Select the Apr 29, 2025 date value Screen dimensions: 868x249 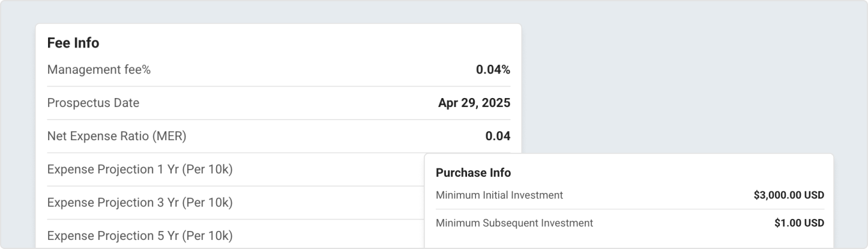(x=474, y=103)
